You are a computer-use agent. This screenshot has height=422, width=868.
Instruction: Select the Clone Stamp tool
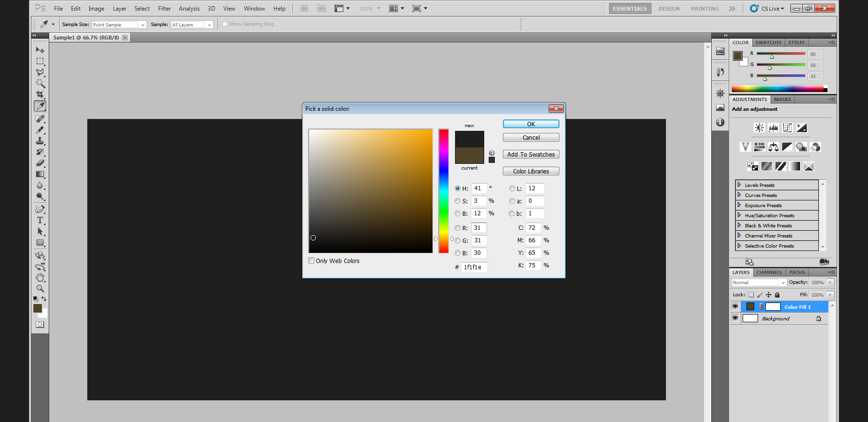coord(40,141)
